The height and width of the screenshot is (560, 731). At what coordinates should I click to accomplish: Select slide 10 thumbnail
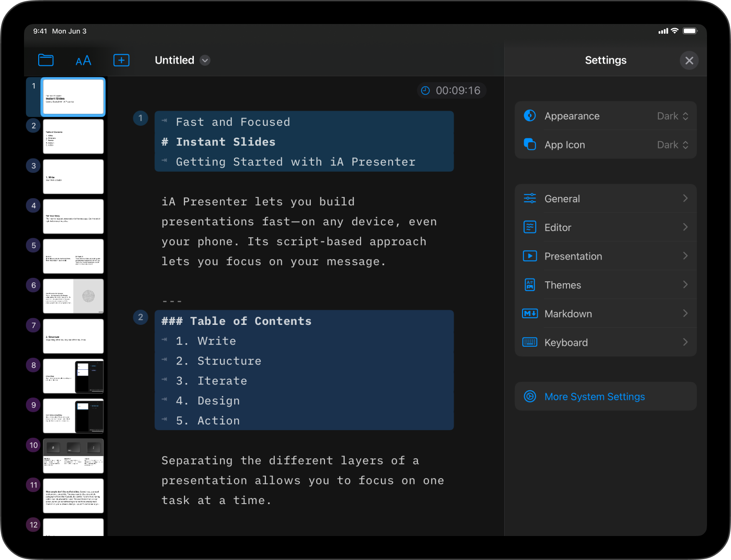coord(73,456)
